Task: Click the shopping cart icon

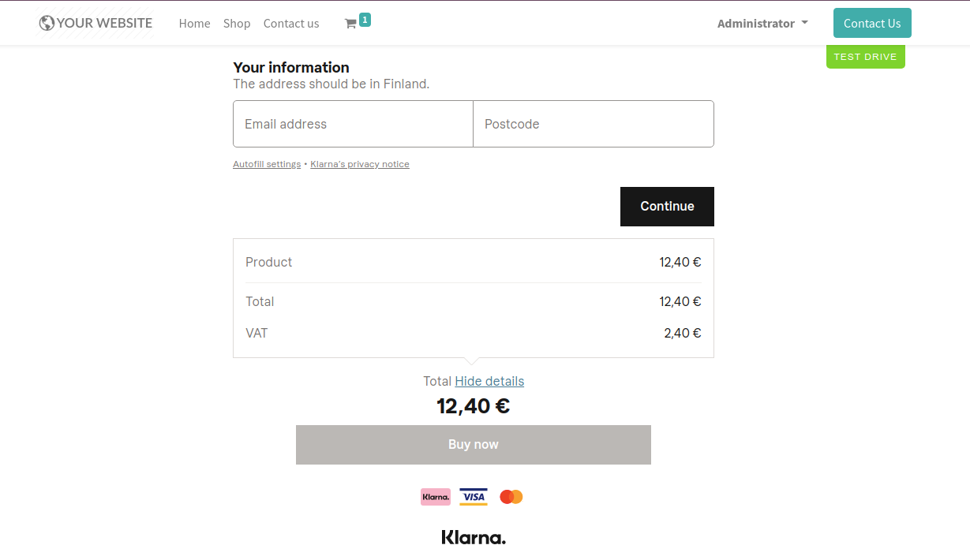Action: pyautogui.click(x=350, y=24)
